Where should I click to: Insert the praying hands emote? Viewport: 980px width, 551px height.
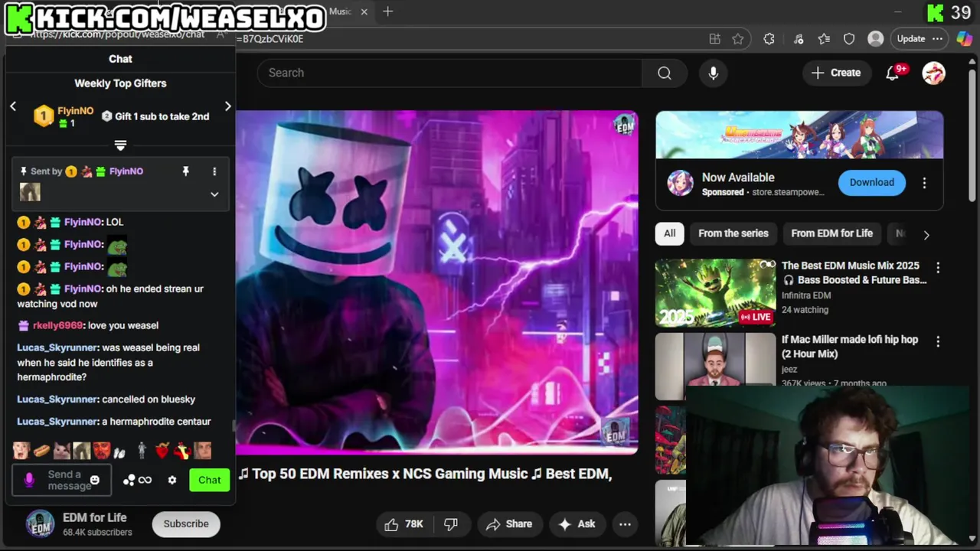[119, 452]
